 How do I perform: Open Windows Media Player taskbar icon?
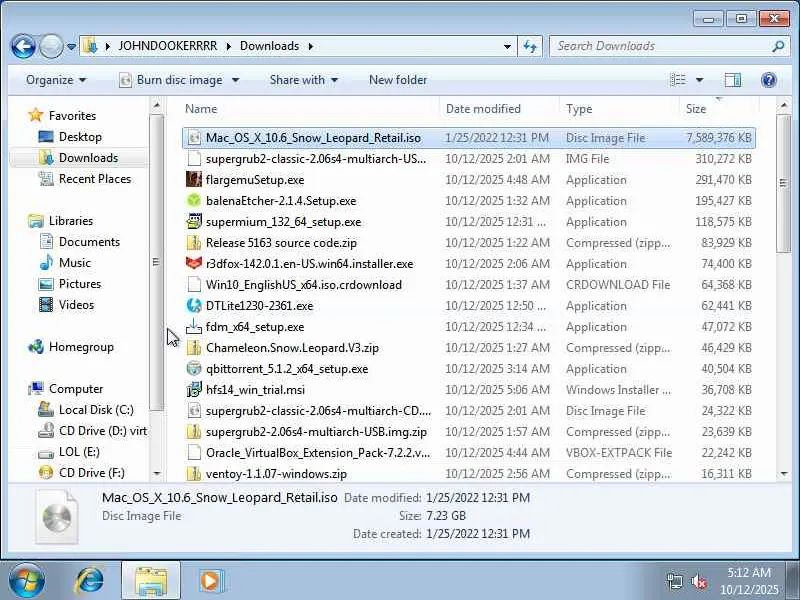(210, 581)
